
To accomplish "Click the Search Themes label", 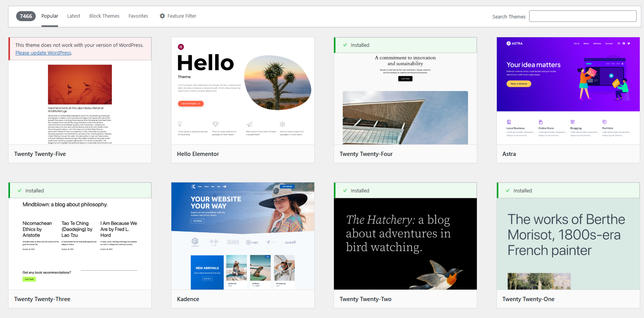I will [509, 17].
